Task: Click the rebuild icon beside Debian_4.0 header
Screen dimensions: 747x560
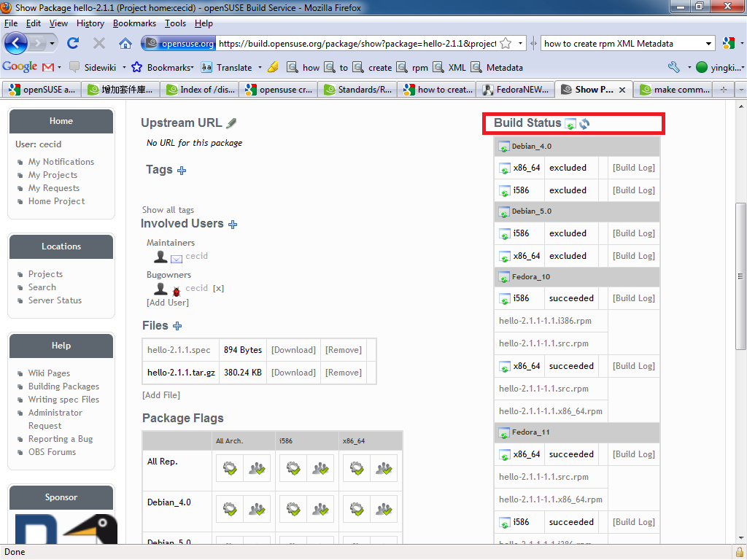Action: [x=504, y=147]
